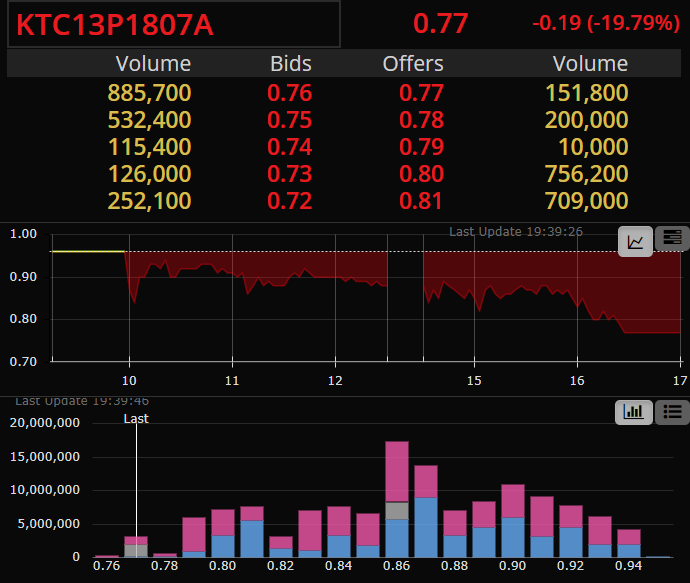The height and width of the screenshot is (583, 690).
Task: Show volume panel as list view
Action: pyautogui.click(x=672, y=412)
